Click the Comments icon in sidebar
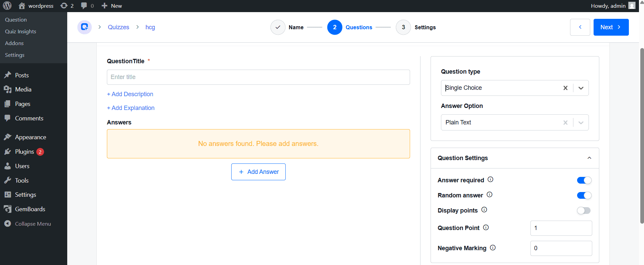644x265 pixels. point(8,118)
